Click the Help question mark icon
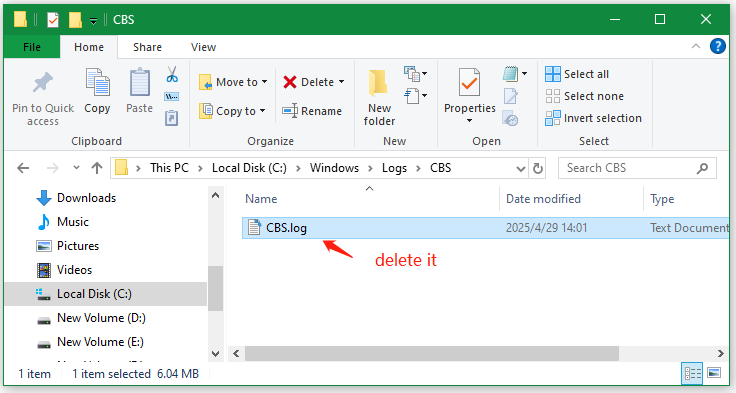This screenshot has width=736, height=393. [x=718, y=46]
